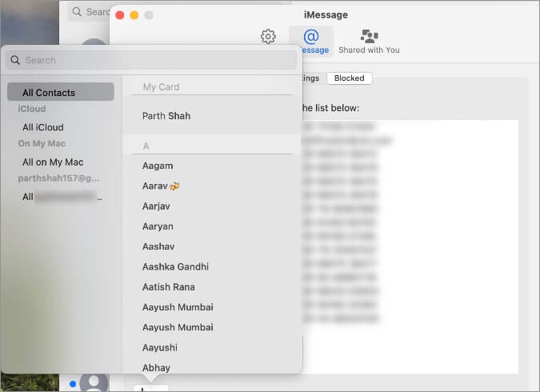
Task: Open the Shared with You icon
Action: [x=369, y=41]
